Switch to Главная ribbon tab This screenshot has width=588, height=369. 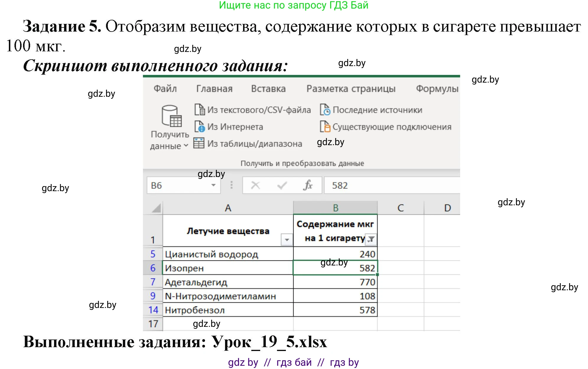pyautogui.click(x=214, y=88)
